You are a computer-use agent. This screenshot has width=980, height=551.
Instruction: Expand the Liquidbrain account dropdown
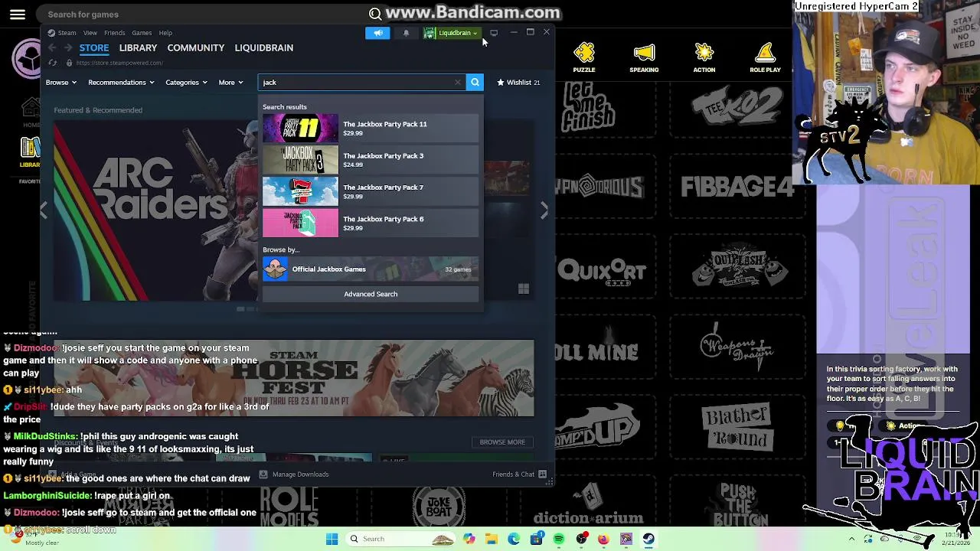click(452, 33)
